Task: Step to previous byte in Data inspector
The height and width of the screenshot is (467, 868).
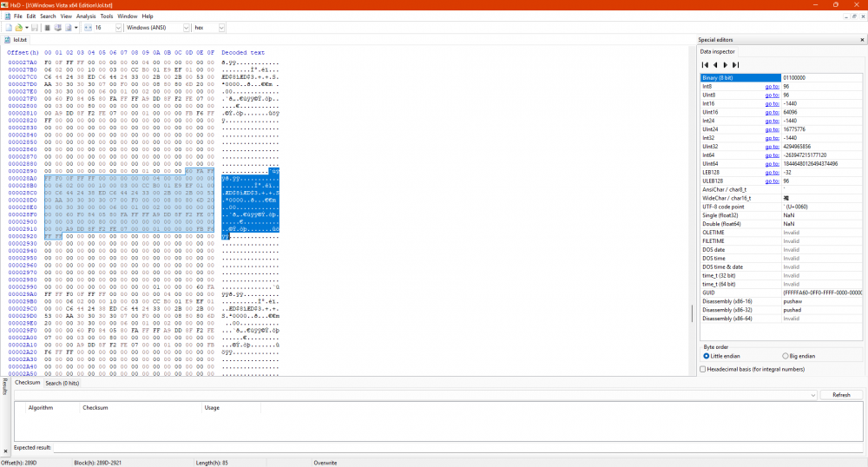Action: point(715,65)
